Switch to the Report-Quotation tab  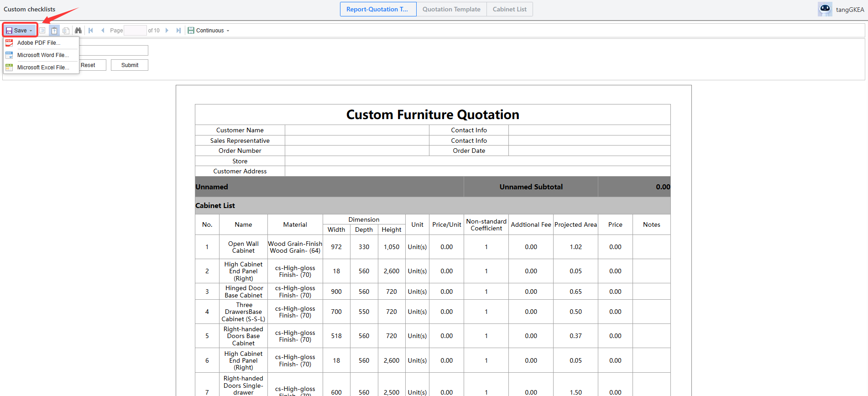[x=378, y=9]
